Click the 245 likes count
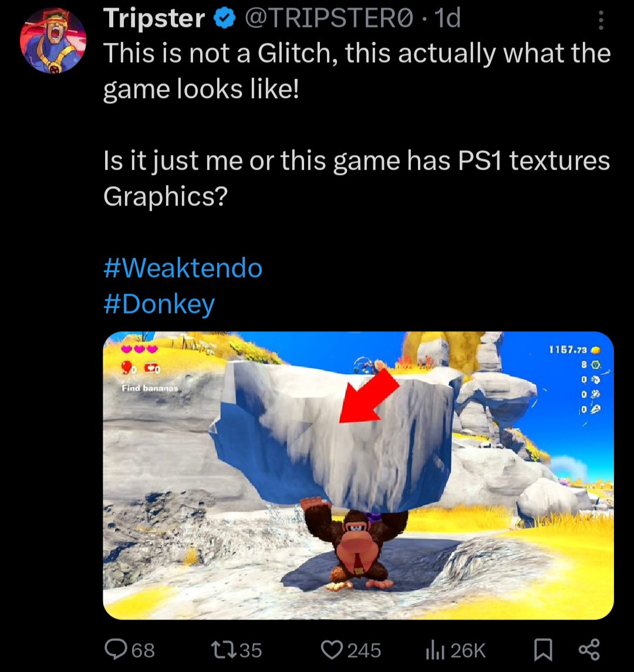 [x=364, y=650]
